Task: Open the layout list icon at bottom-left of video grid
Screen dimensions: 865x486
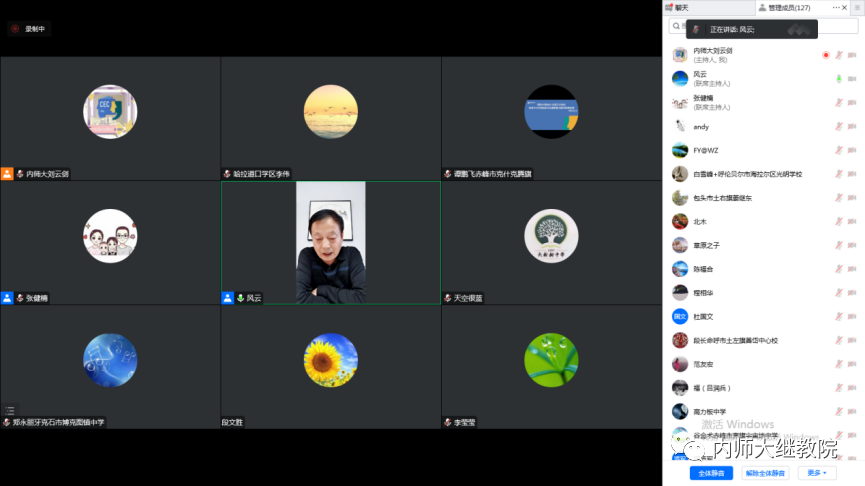Action: point(10,410)
